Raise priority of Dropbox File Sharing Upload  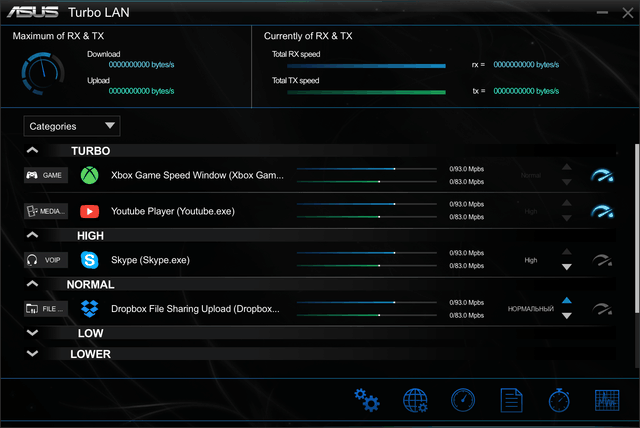coord(567,300)
